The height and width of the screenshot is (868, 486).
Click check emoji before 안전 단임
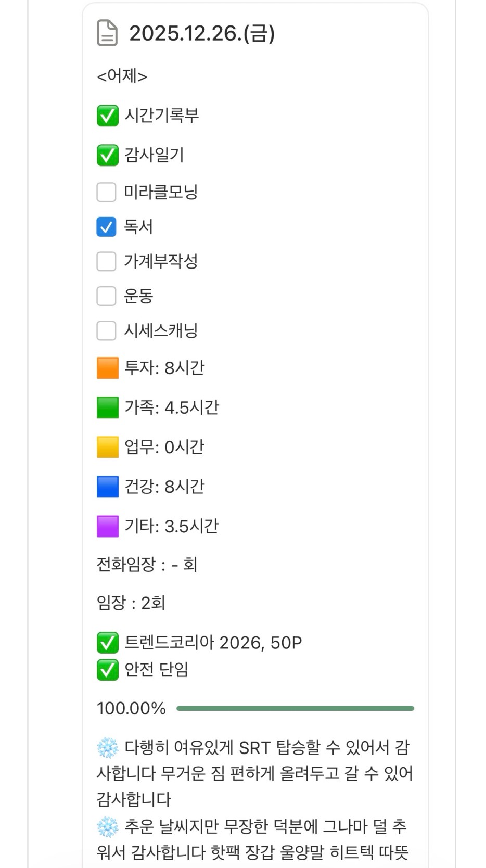coord(108,670)
